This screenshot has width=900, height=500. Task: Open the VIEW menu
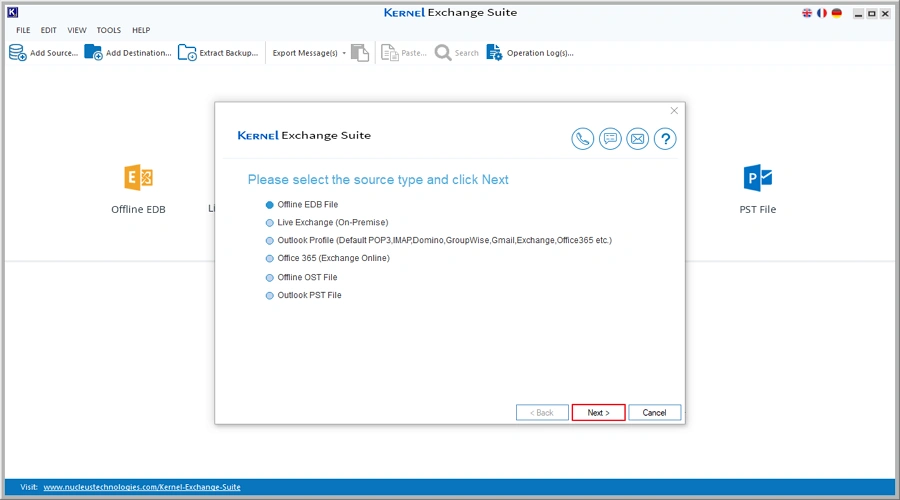click(x=77, y=30)
